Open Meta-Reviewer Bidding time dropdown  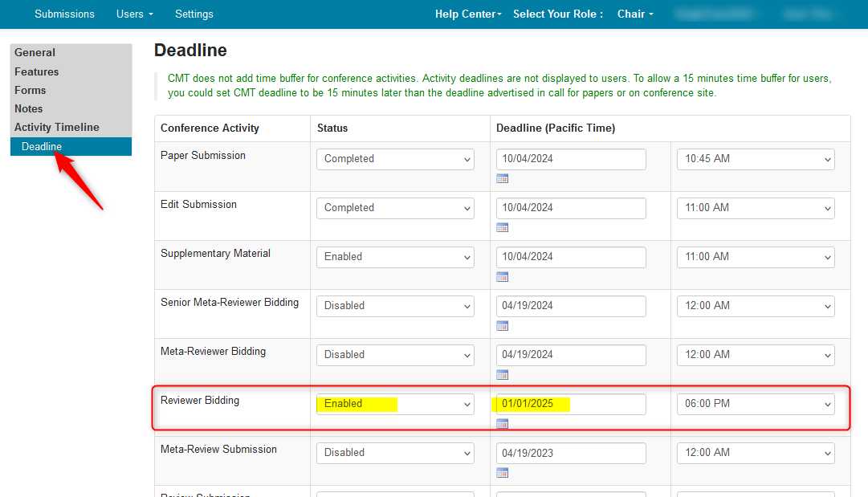point(756,355)
